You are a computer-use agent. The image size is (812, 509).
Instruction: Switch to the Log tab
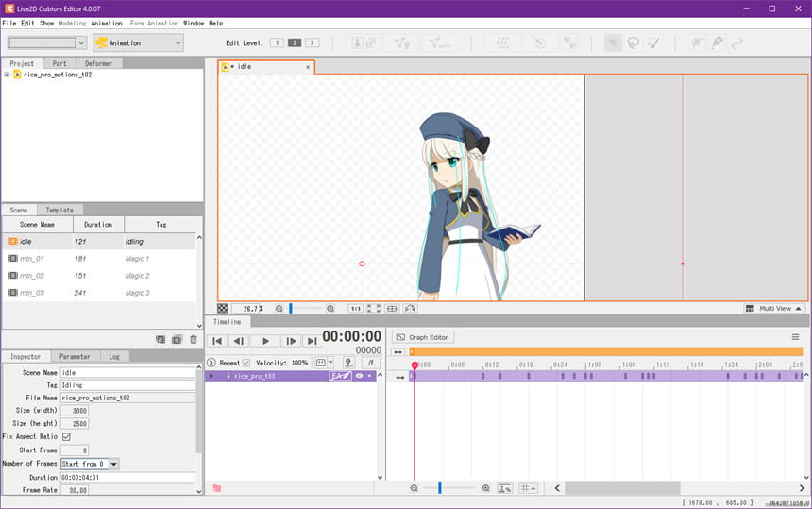114,356
